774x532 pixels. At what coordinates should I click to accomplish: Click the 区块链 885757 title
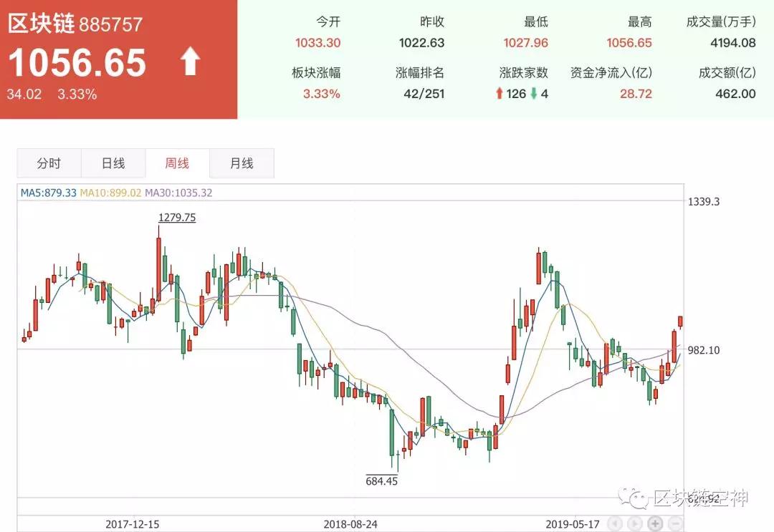(75, 24)
